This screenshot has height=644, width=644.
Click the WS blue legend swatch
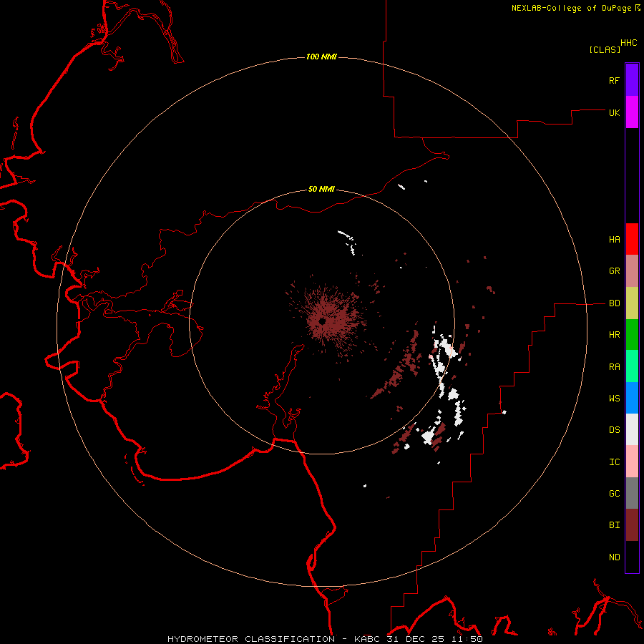coord(632,398)
